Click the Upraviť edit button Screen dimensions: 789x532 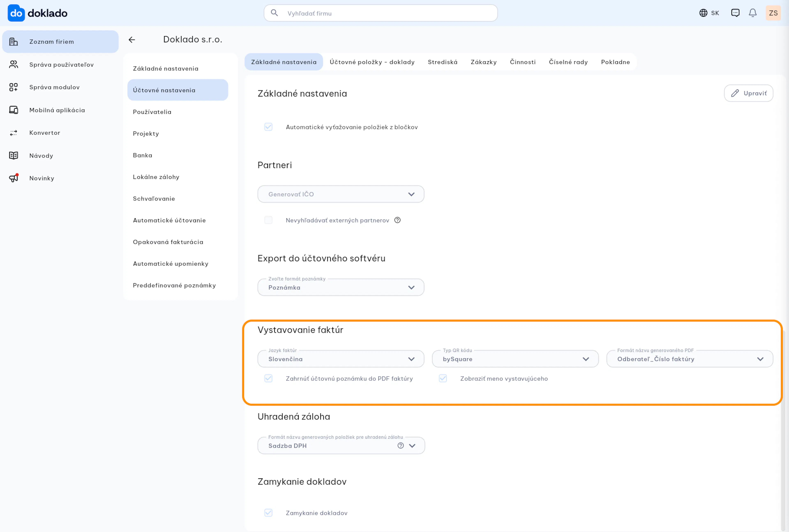(749, 93)
